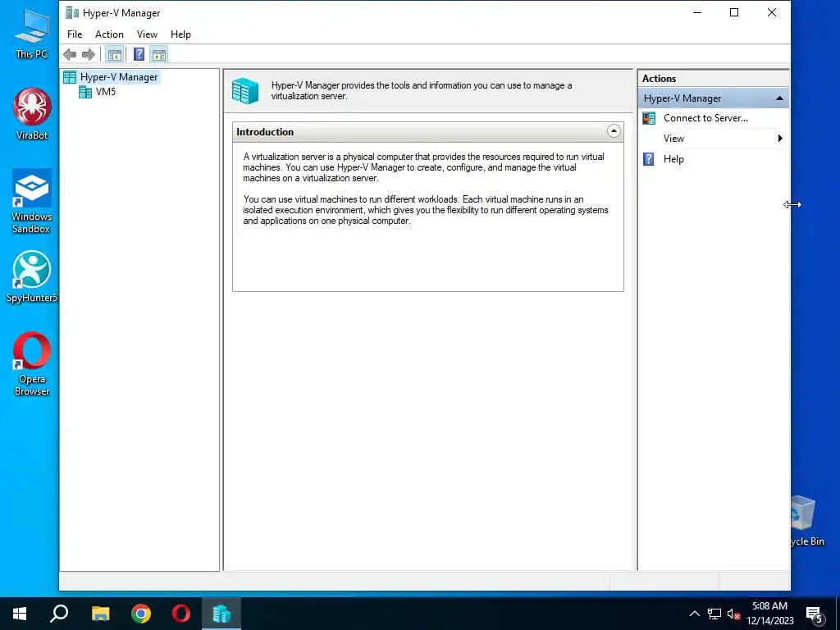The height and width of the screenshot is (630, 840).
Task: Open the Action menu
Action: click(x=109, y=34)
